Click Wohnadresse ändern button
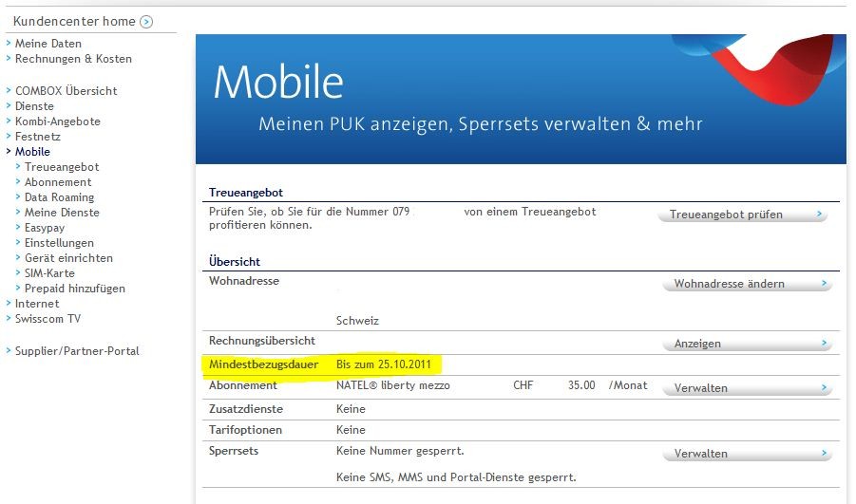 click(746, 284)
